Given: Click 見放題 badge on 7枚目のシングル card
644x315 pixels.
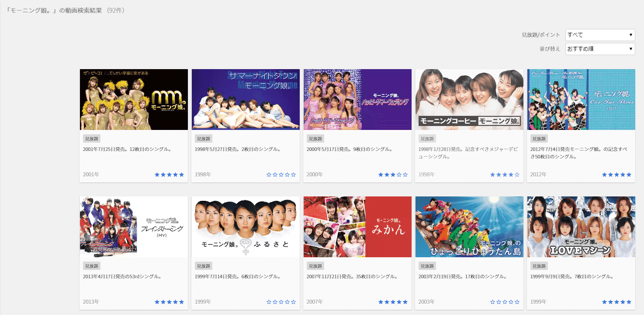Looking at the screenshot, I should [x=539, y=266].
